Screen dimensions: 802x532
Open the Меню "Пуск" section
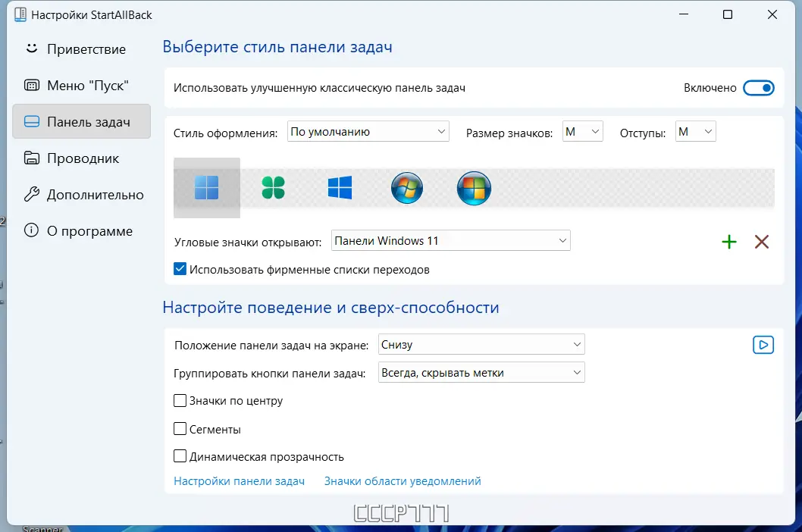pos(81,86)
